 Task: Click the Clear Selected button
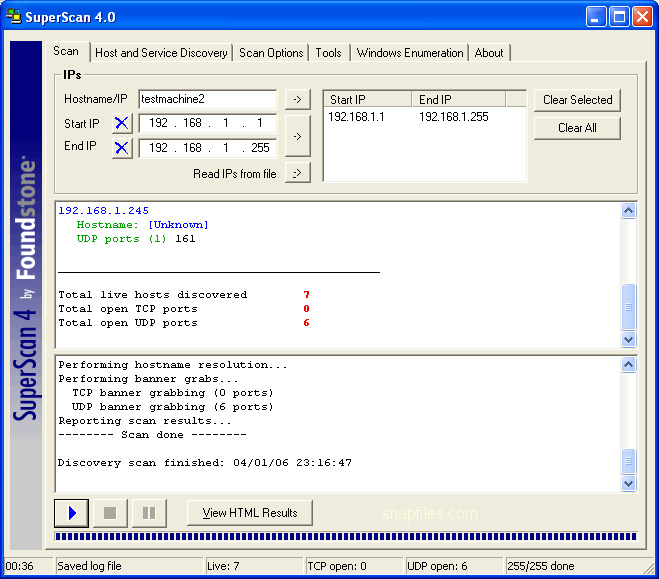[x=577, y=100]
